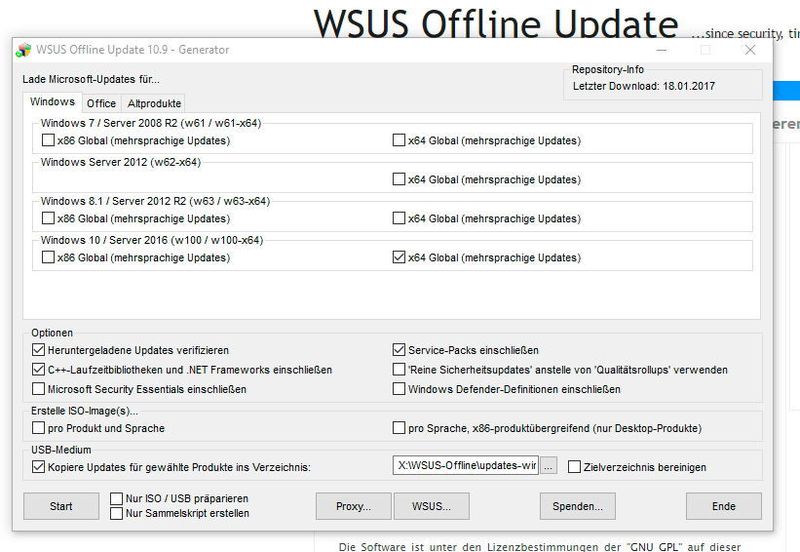Viewport: 800px width, 552px height.
Task: Open the Office tab
Action: point(101,104)
